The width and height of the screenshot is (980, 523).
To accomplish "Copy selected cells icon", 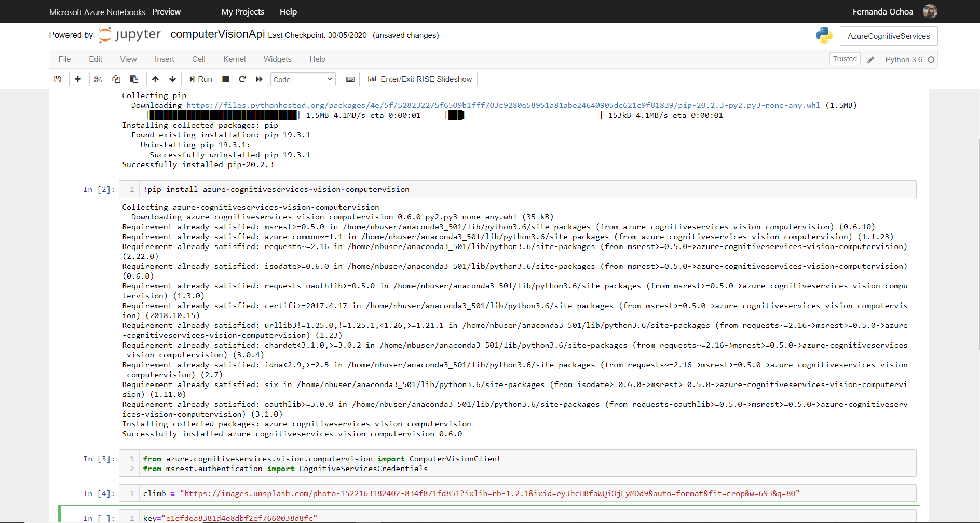I will tap(116, 79).
